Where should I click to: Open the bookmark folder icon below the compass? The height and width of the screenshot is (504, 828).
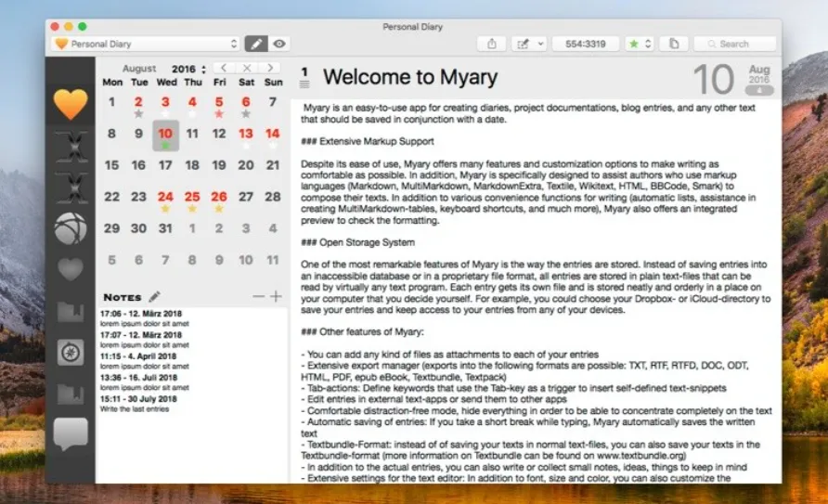click(71, 394)
